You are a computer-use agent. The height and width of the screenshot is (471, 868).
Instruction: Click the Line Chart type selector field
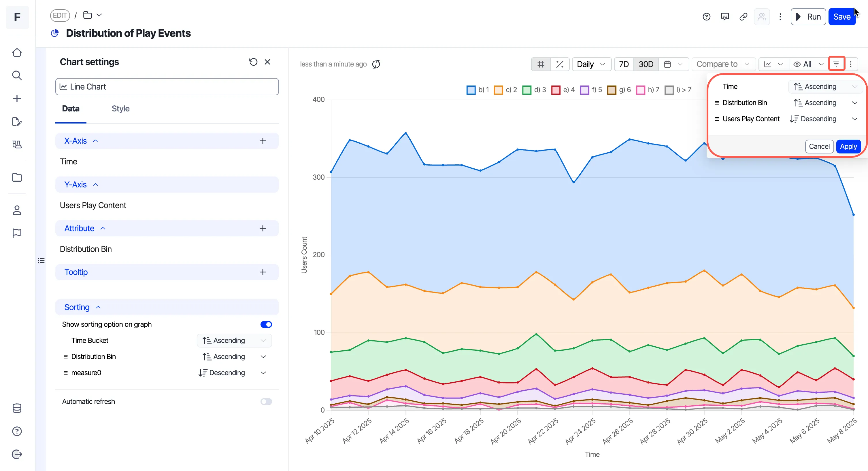[167, 87]
